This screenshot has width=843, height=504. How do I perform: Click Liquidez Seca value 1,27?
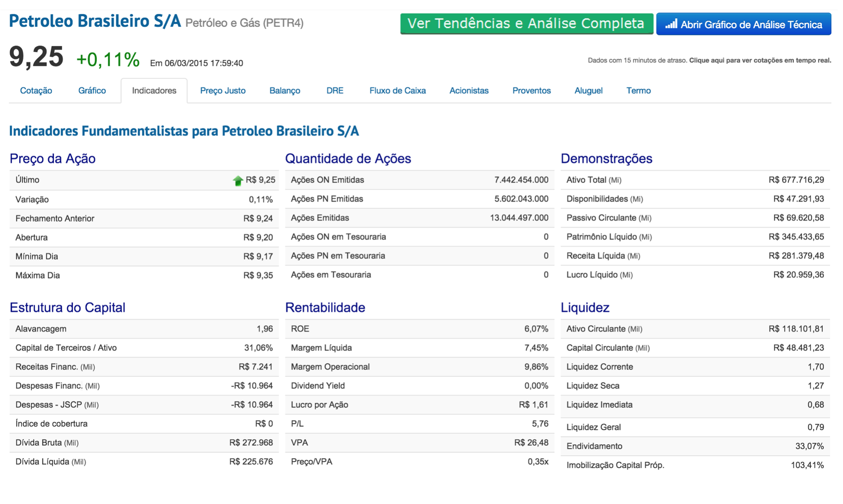point(816,386)
